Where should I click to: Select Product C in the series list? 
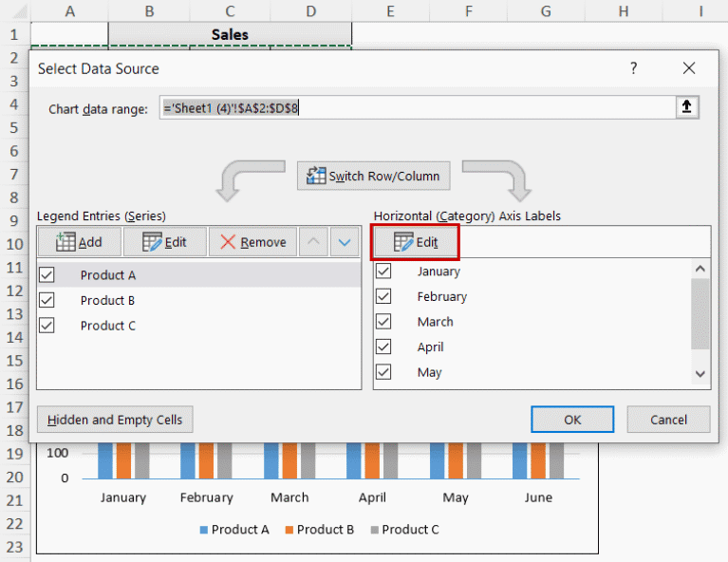(107, 326)
